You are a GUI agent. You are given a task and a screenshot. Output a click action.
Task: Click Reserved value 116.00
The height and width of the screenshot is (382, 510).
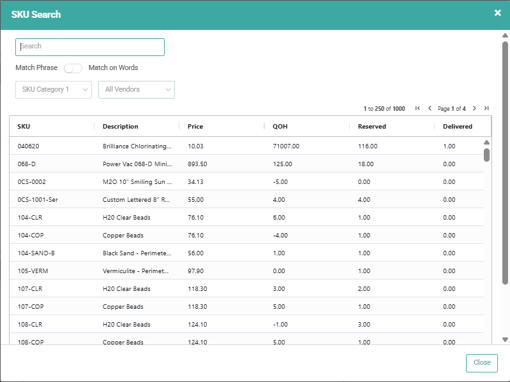coord(368,146)
